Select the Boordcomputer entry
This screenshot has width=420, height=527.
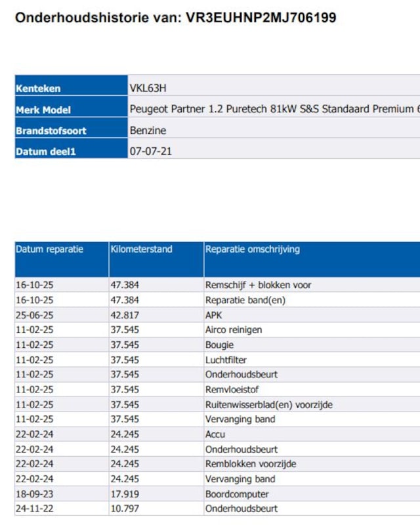[x=237, y=494]
